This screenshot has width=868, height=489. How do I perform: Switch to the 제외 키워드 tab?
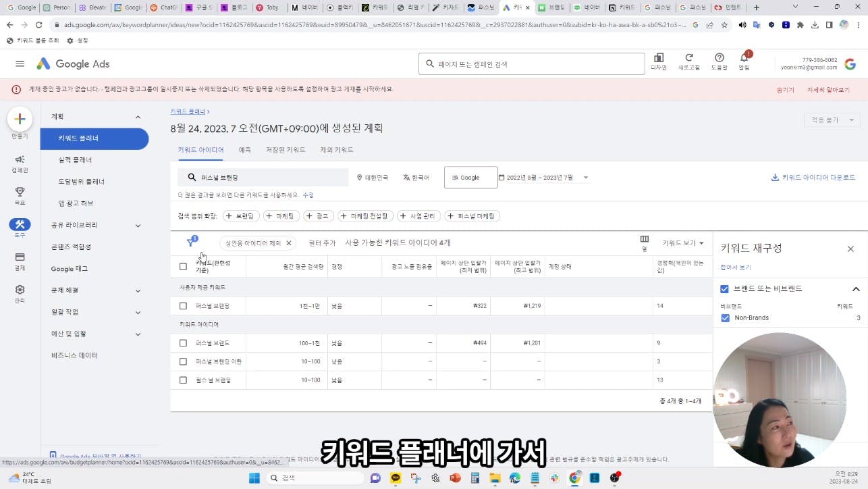pyautogui.click(x=337, y=150)
